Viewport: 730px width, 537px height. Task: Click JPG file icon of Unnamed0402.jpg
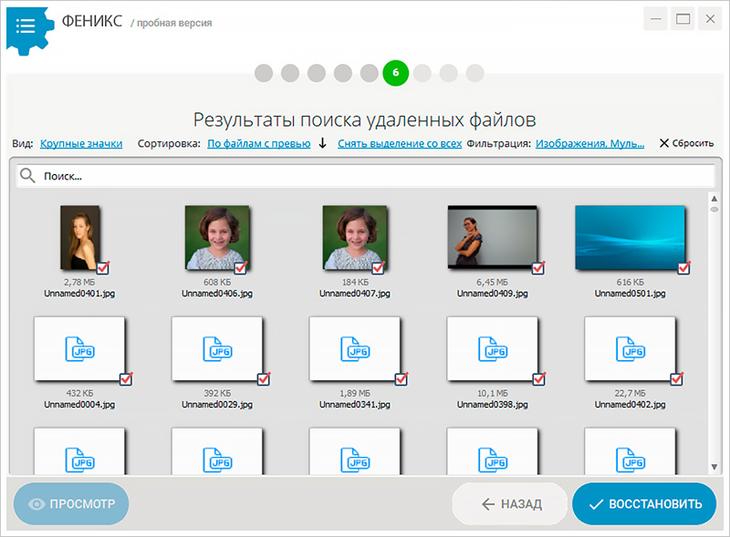pyautogui.click(x=630, y=348)
